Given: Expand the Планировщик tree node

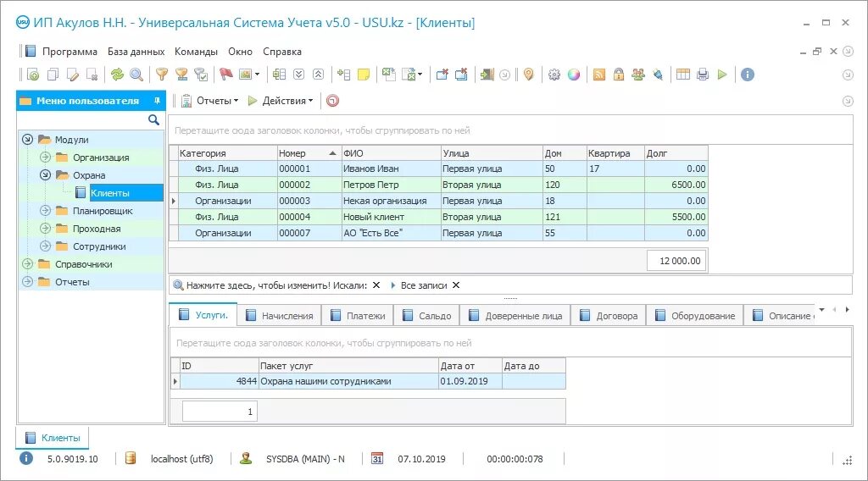Looking at the screenshot, I should tap(46, 211).
